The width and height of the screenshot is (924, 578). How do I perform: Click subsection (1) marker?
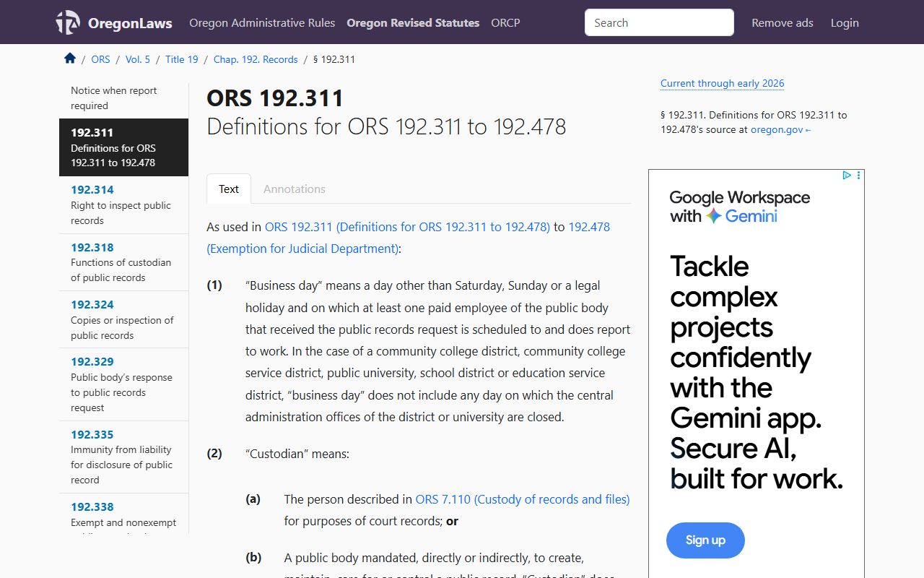coord(214,285)
